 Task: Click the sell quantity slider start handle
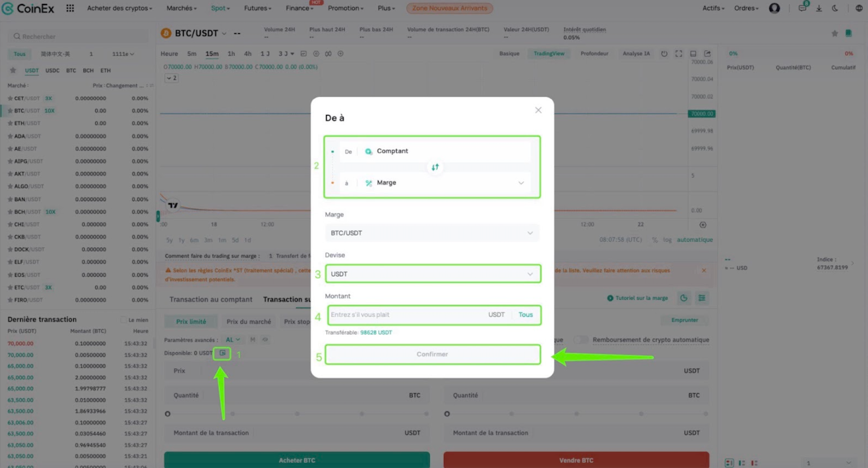point(447,414)
